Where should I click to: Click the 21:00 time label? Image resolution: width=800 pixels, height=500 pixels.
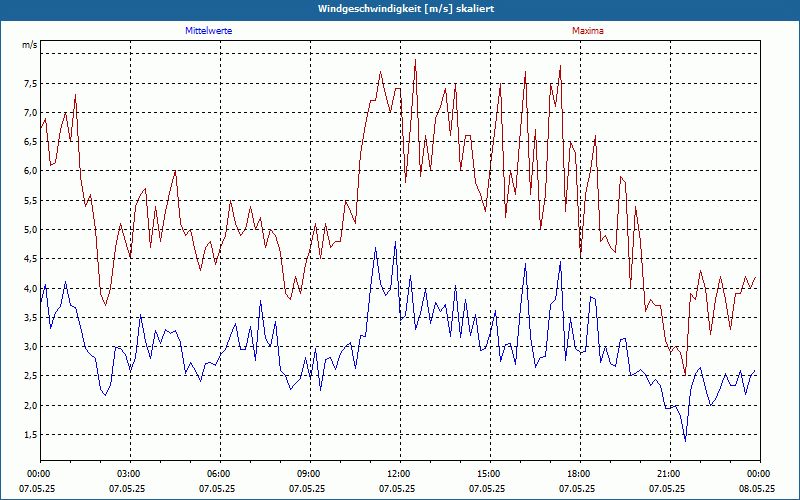point(670,473)
